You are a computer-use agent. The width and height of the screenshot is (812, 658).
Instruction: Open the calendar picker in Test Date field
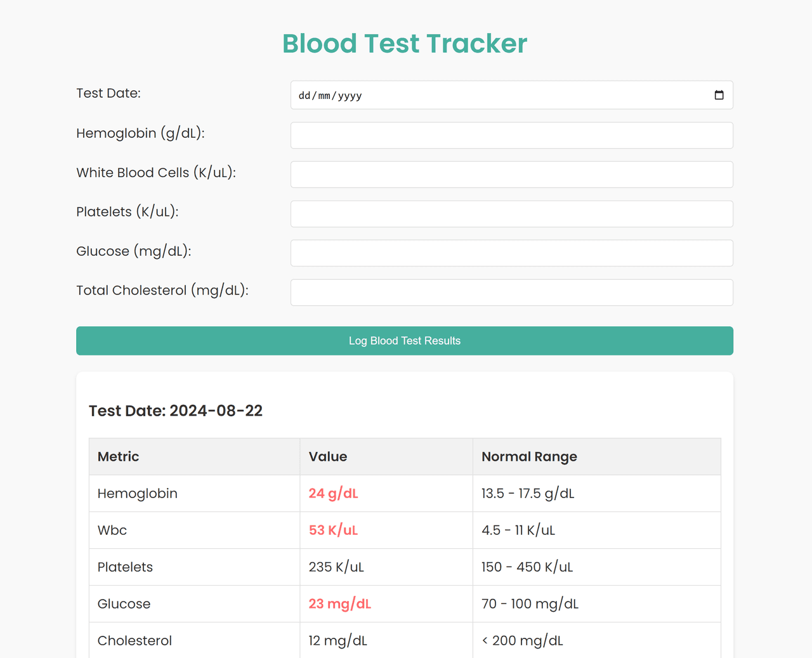[x=719, y=95]
